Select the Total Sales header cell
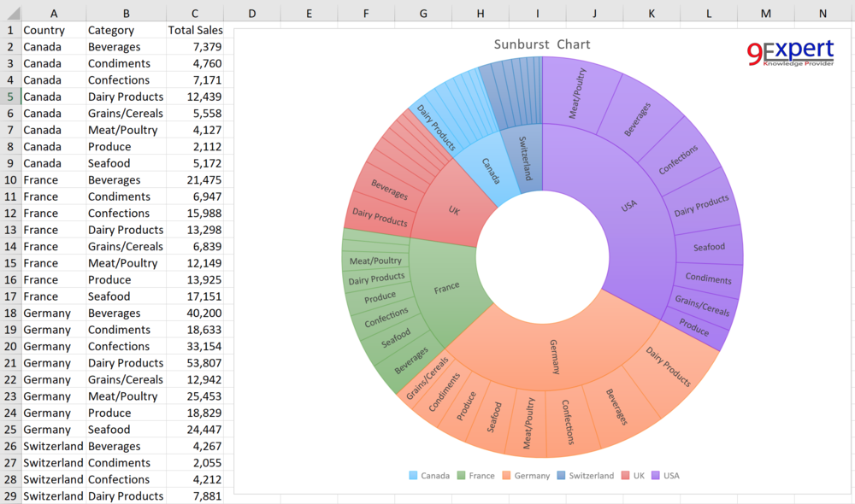Viewport: 855px width, 504px height. coord(195,30)
